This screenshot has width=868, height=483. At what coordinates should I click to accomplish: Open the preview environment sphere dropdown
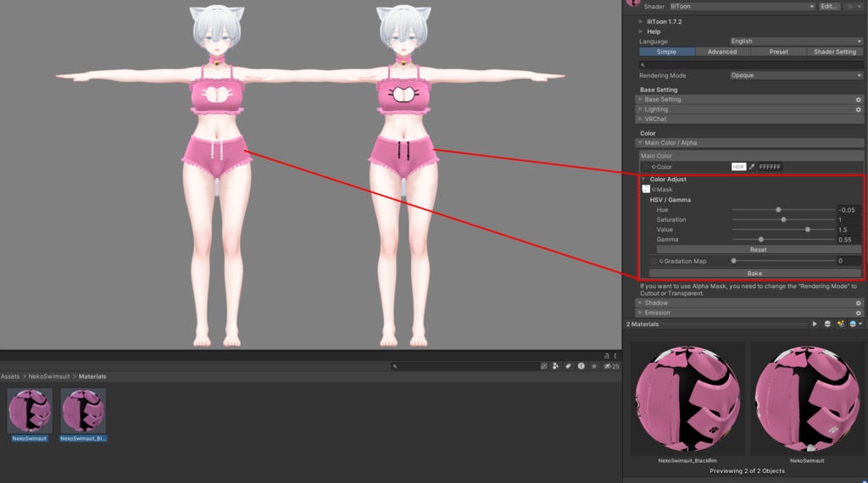tap(855, 325)
